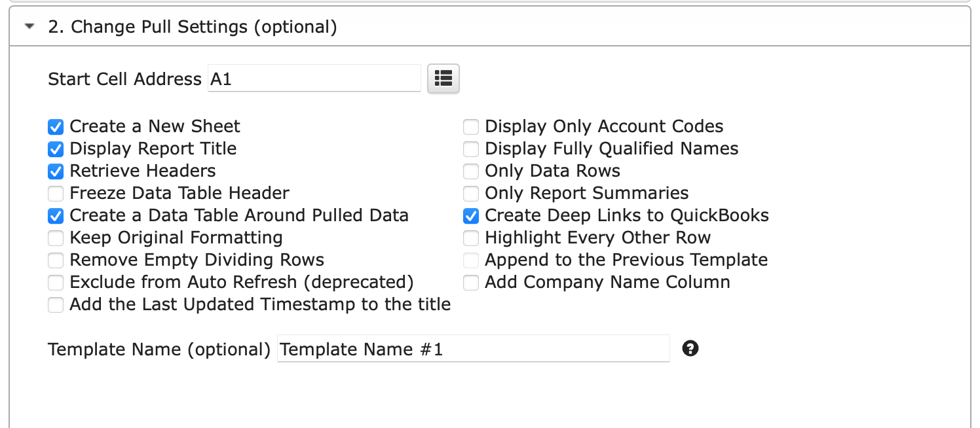Collapse the Change Pull Settings section arrow
The image size is (980, 428).
(x=29, y=27)
